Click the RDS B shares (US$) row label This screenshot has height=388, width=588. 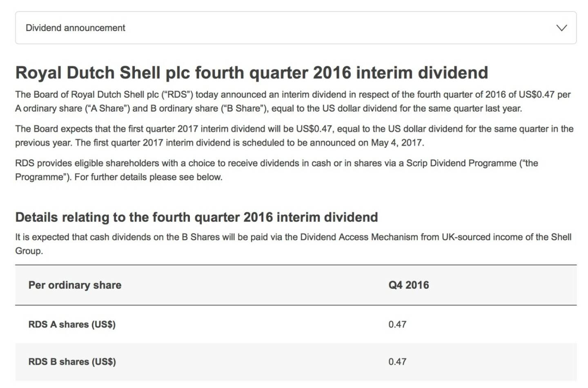pyautogui.click(x=72, y=362)
